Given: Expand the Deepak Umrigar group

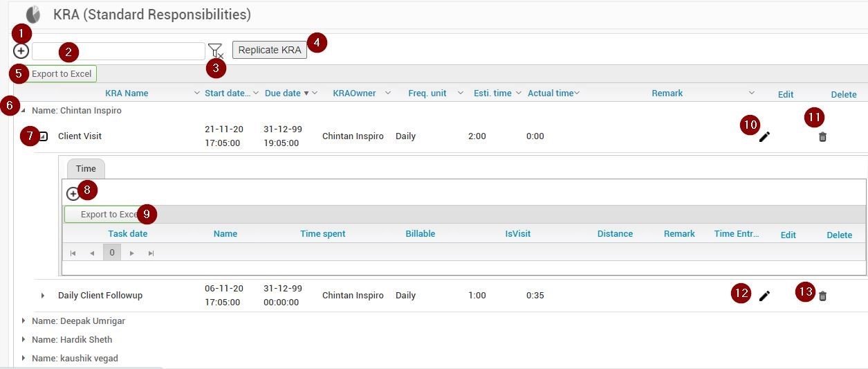Looking at the screenshot, I should click(24, 321).
